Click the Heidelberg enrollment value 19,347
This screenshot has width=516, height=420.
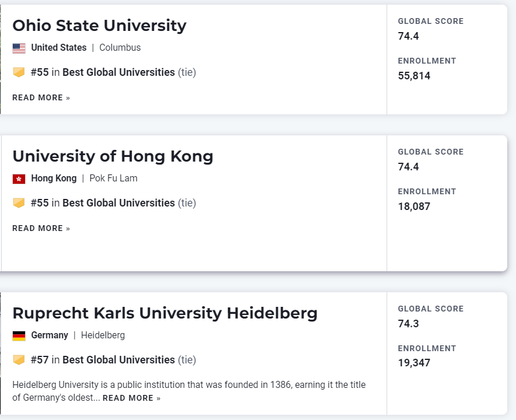click(414, 363)
